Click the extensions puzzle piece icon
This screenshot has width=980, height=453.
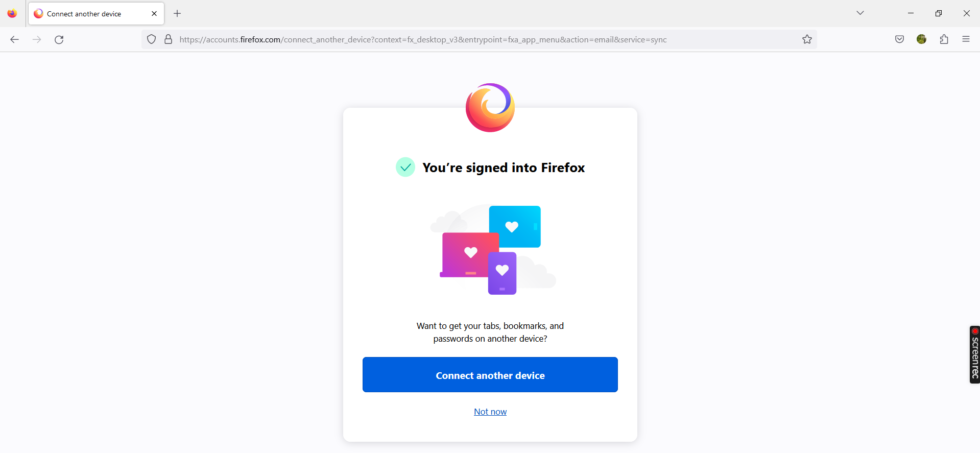(944, 39)
